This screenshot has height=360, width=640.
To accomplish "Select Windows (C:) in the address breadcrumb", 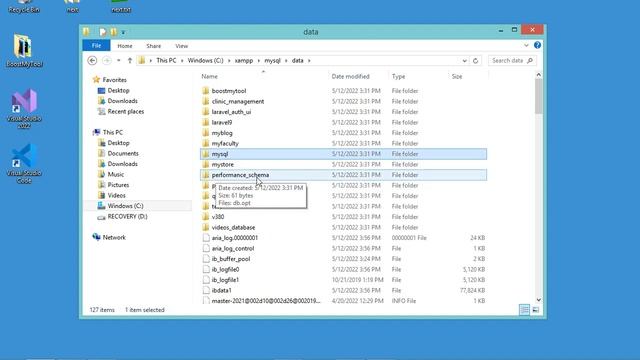I will pyautogui.click(x=205, y=60).
